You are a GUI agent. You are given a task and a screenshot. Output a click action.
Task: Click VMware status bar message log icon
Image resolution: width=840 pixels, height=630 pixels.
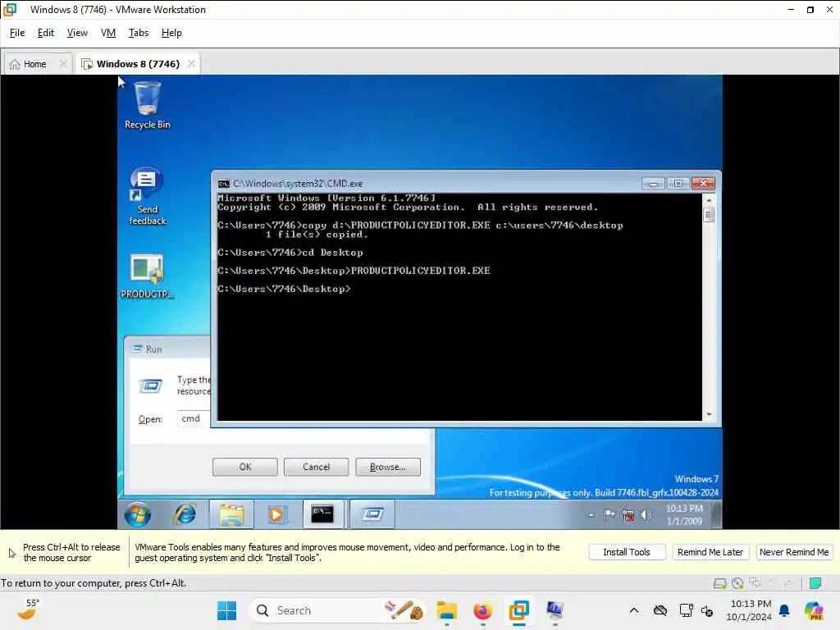click(x=815, y=583)
